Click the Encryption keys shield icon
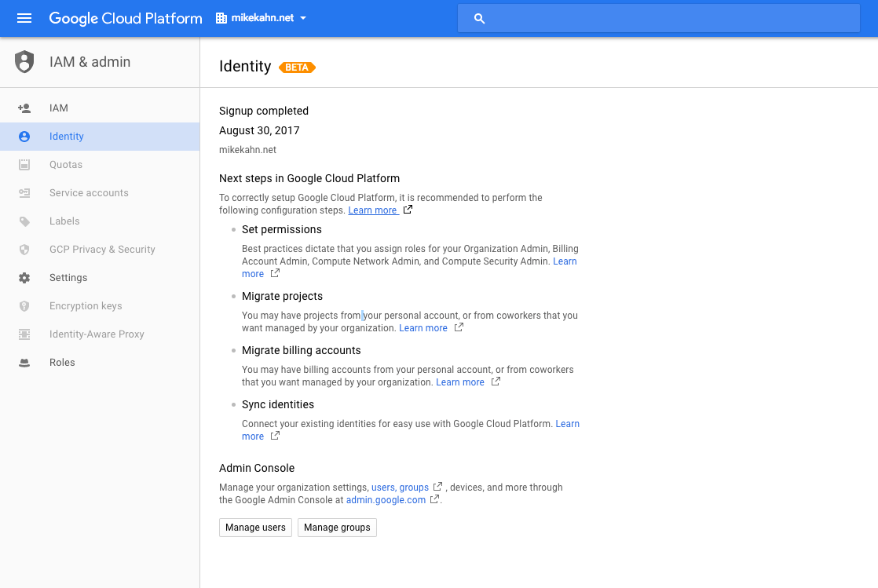The height and width of the screenshot is (588, 878). 24,306
